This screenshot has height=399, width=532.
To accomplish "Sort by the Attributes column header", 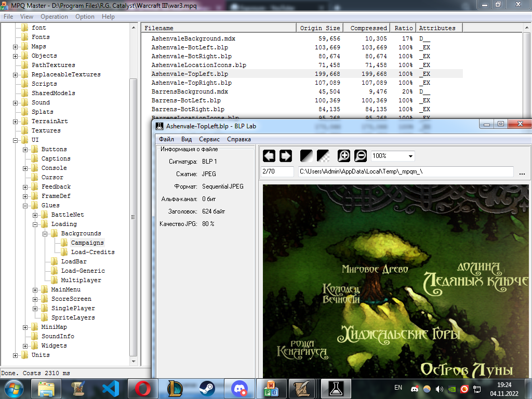I will [x=439, y=28].
